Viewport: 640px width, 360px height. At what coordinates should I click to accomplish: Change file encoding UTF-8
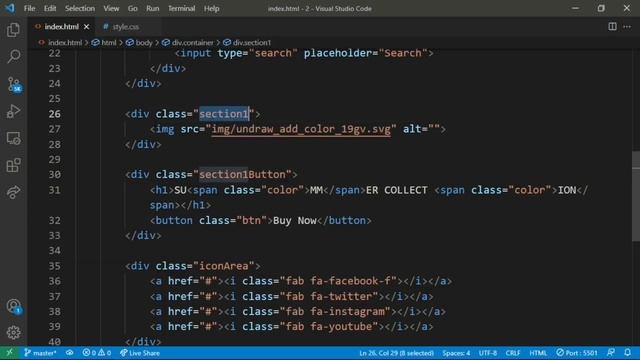pos(488,353)
